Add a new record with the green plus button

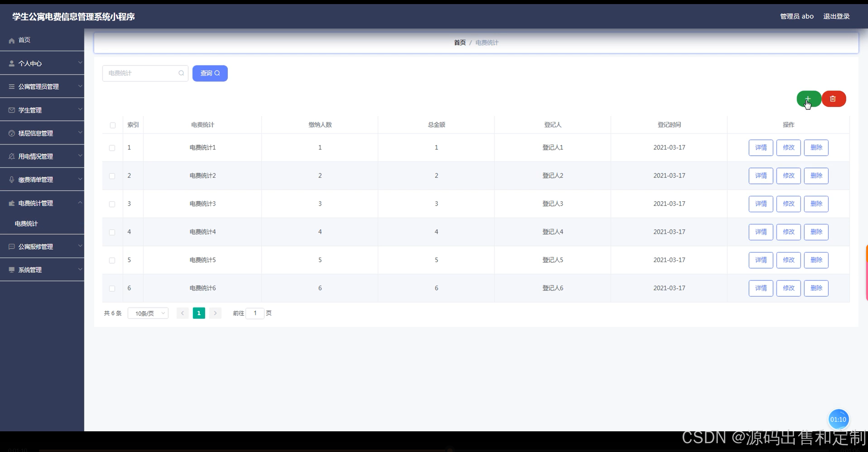pyautogui.click(x=809, y=99)
